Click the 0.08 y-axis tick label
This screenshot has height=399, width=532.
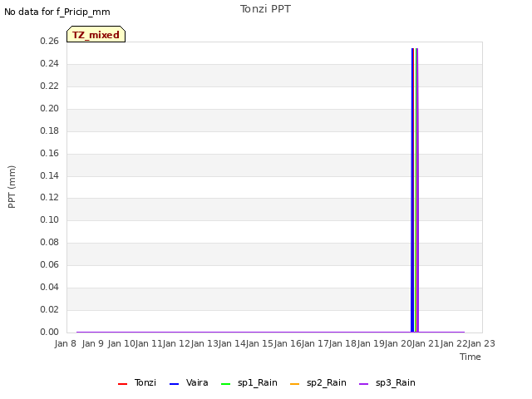coord(50,242)
